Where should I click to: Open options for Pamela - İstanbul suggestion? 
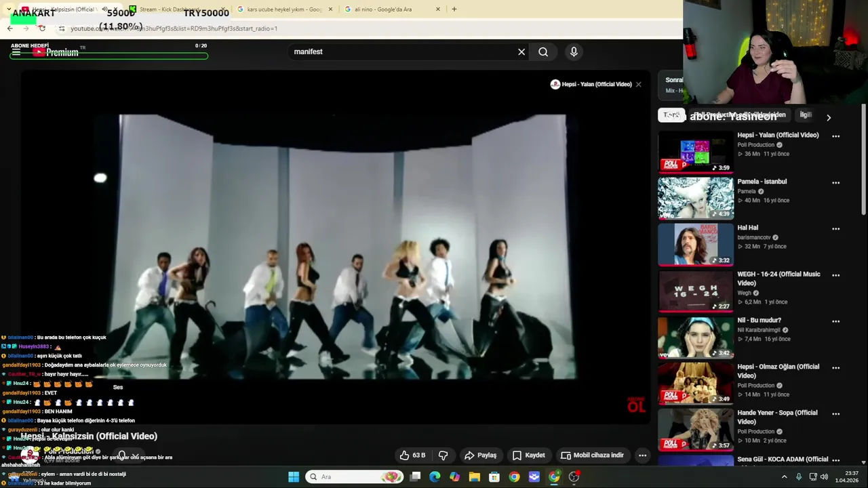pos(835,182)
